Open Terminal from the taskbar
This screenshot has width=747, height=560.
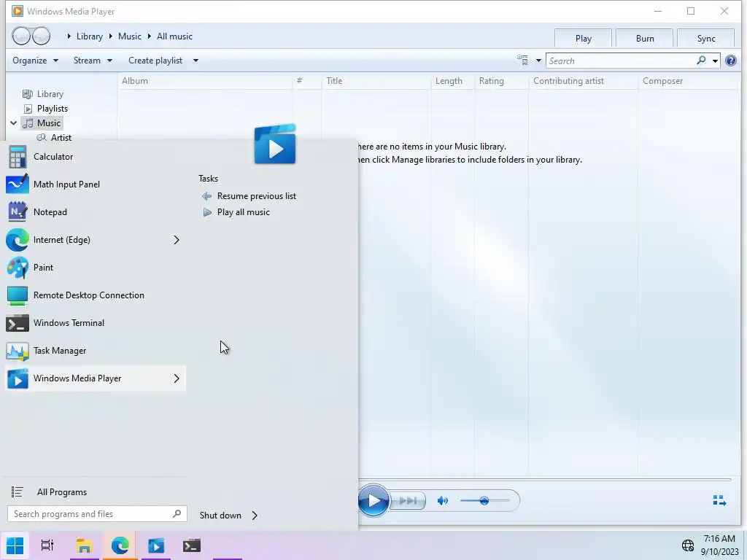coord(192,545)
